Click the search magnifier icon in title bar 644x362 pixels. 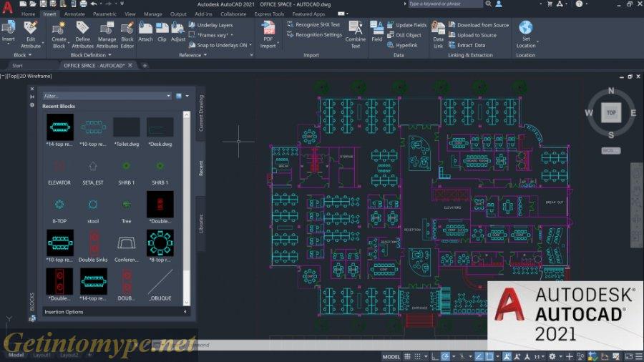point(488,4)
